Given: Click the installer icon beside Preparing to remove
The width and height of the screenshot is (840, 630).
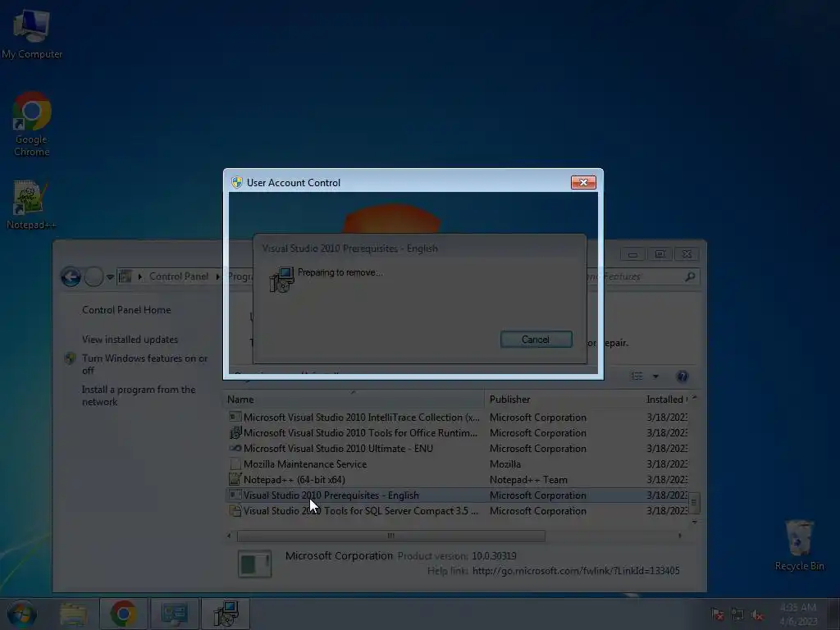Looking at the screenshot, I should (x=282, y=280).
